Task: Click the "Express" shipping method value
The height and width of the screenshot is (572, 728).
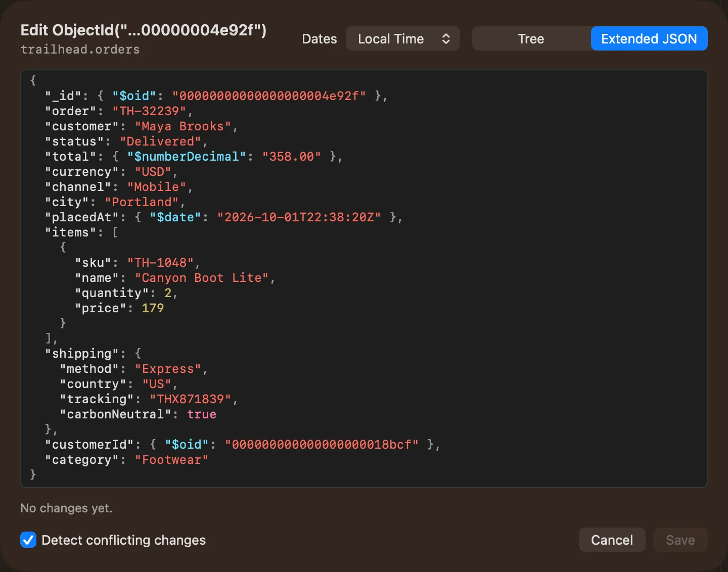Action: point(168,369)
